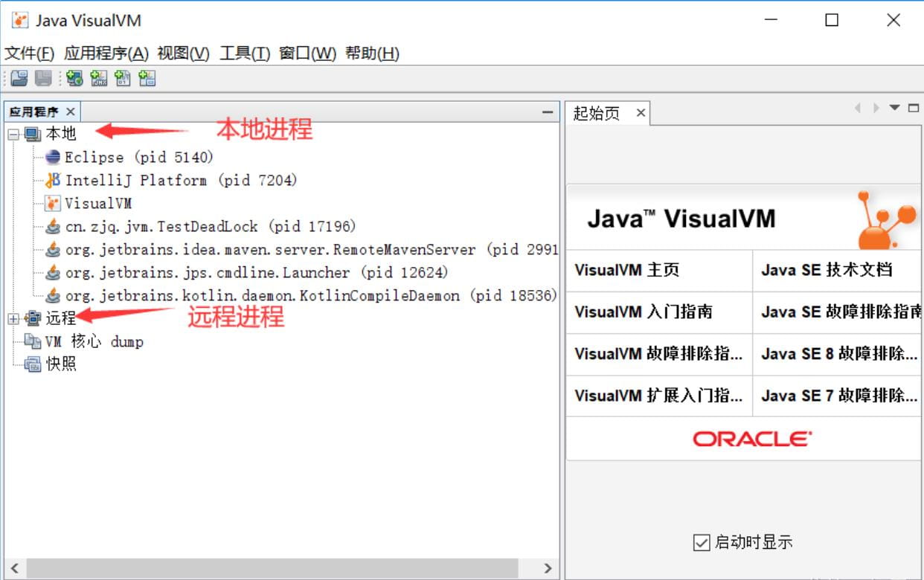Image resolution: width=924 pixels, height=580 pixels.
Task: Toggle the 启动时显示 checkbox
Action: tap(701, 542)
